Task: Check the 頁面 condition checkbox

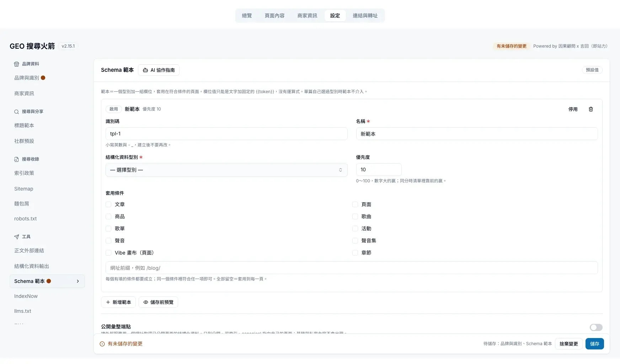Action: [x=355, y=204]
